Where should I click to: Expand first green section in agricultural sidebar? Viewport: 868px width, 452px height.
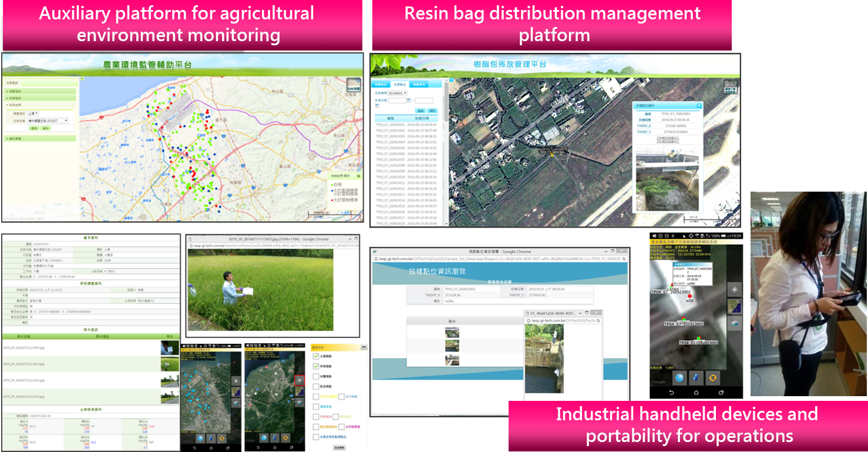pyautogui.click(x=40, y=91)
